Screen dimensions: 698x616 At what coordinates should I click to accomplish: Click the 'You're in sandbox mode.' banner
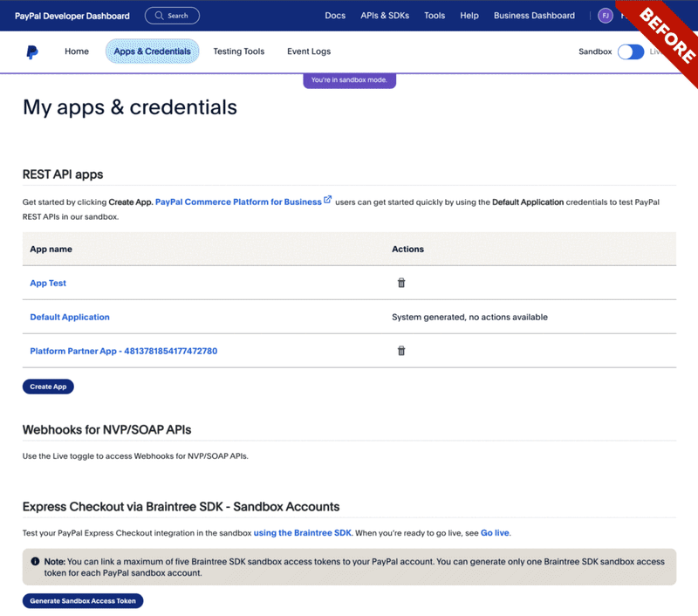tap(350, 80)
